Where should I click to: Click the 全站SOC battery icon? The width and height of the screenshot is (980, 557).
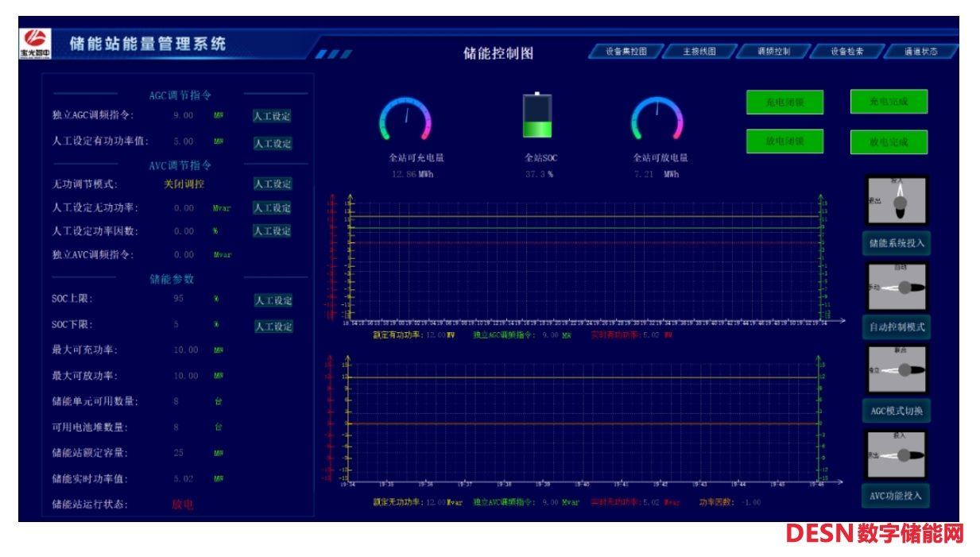536,117
